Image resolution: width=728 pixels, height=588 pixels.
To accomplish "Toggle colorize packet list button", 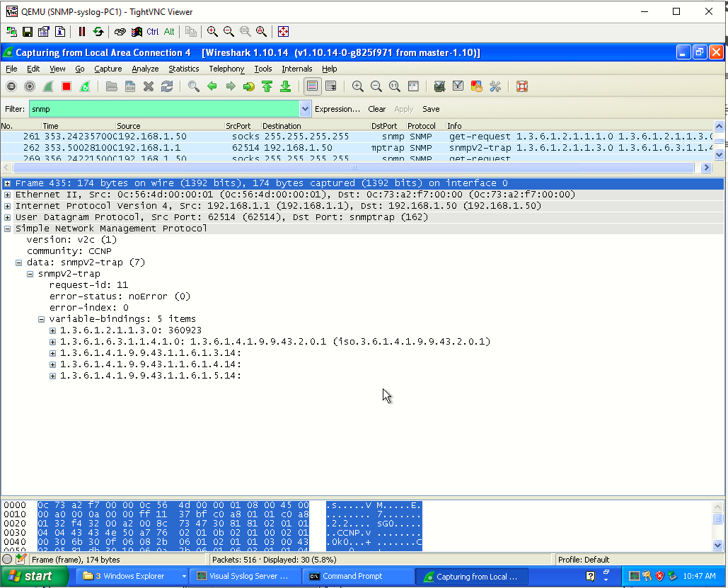I will click(313, 86).
